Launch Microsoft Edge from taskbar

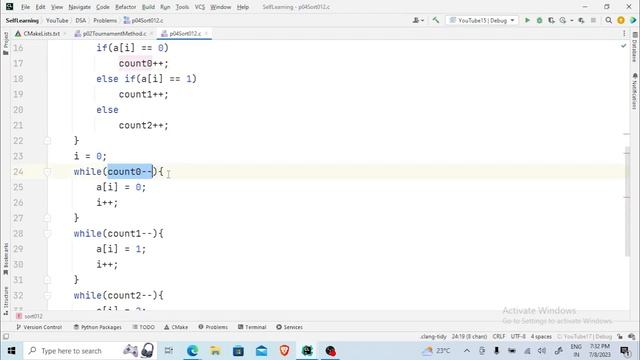[192, 351]
